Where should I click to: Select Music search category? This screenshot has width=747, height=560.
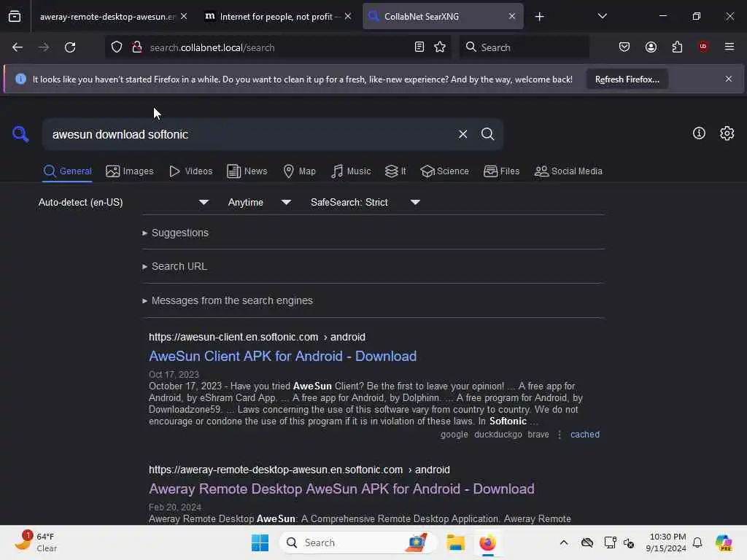click(351, 171)
